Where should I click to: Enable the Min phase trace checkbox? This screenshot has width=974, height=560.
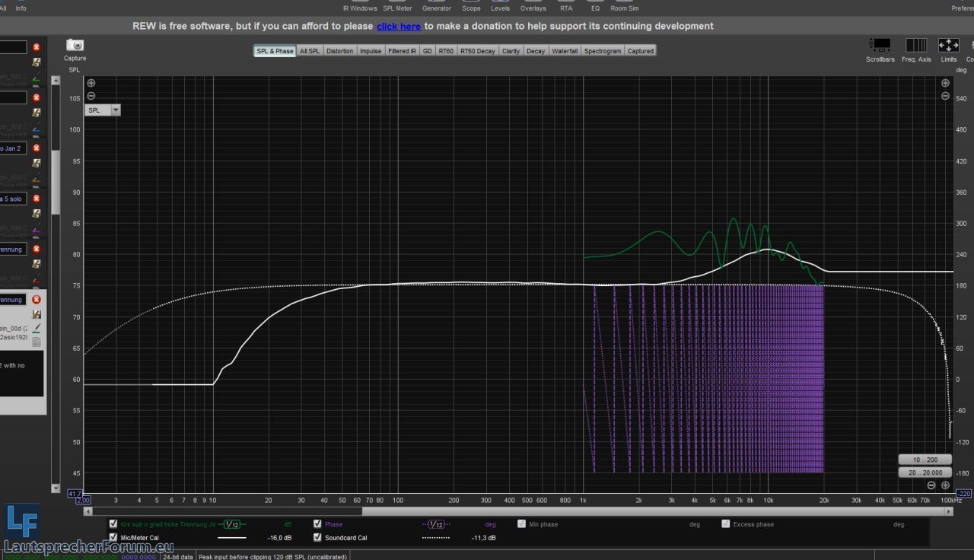coord(522,524)
